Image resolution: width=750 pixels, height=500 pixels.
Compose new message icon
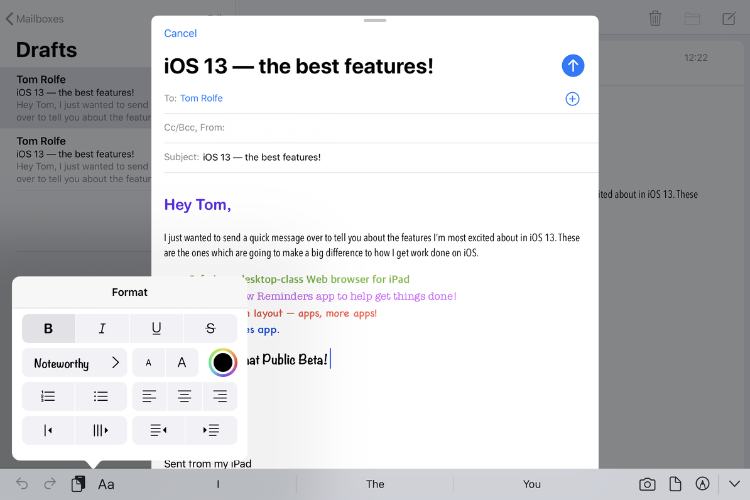coord(729,19)
